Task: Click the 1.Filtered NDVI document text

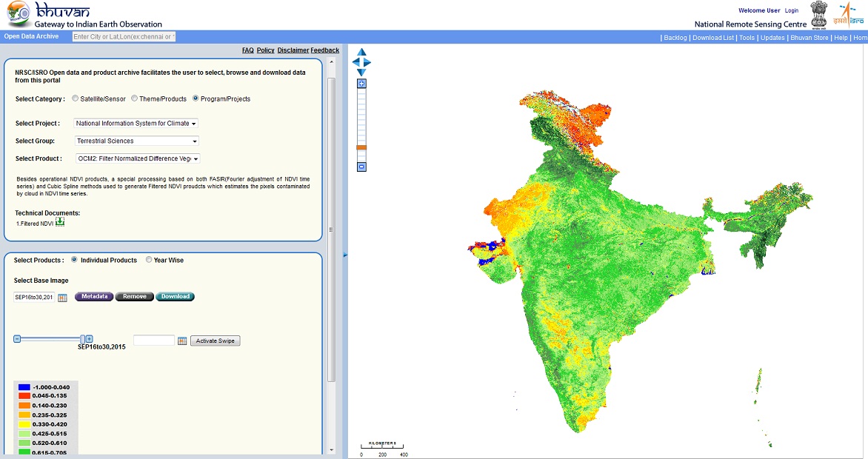Action: tap(35, 224)
